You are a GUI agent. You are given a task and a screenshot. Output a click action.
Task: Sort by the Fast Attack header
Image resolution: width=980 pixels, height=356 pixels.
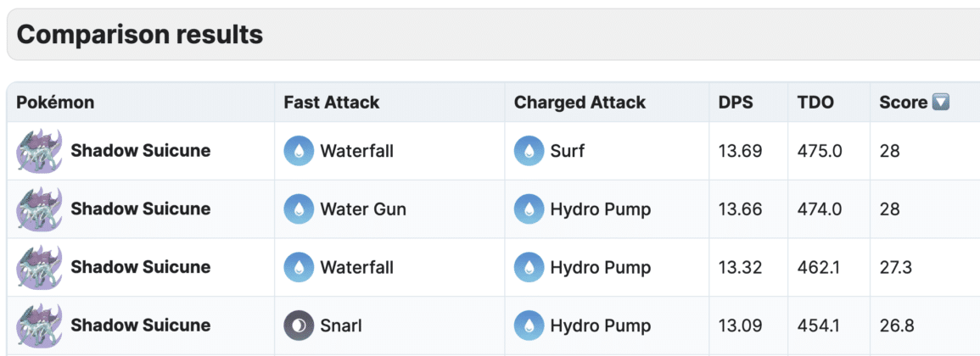point(332,103)
